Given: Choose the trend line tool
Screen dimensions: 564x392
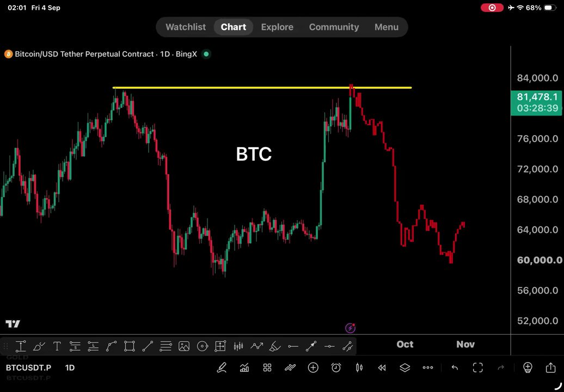Looking at the screenshot, I should (148, 346).
